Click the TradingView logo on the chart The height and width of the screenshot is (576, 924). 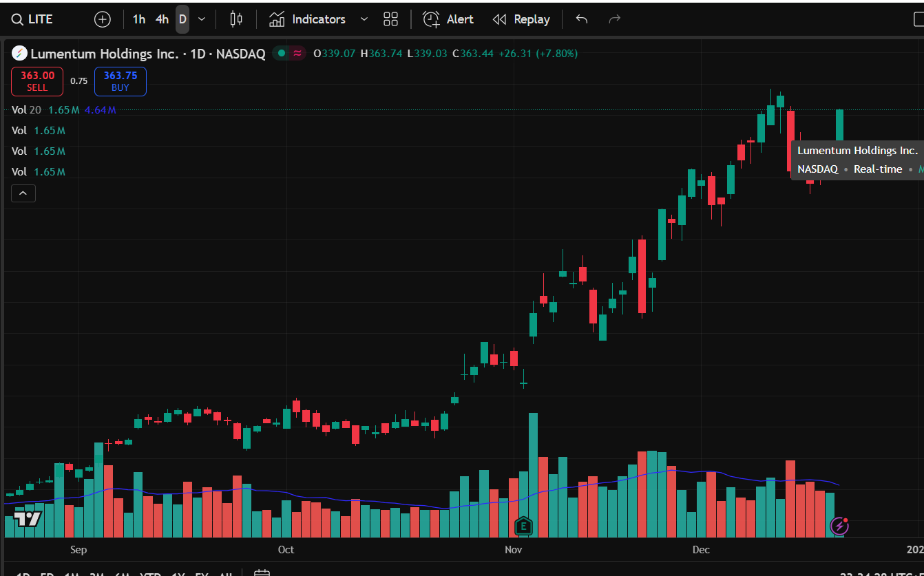(x=28, y=519)
